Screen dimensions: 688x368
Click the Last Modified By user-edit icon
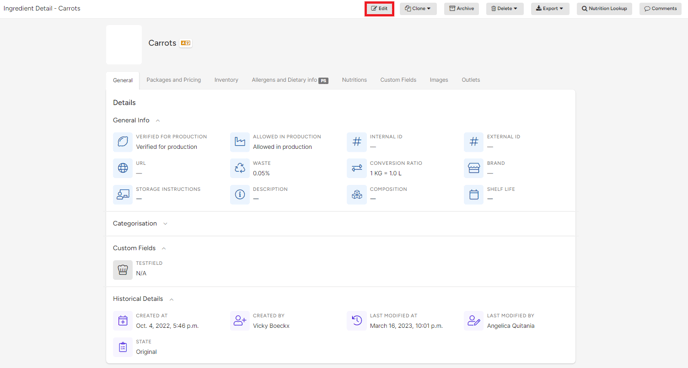coord(473,321)
